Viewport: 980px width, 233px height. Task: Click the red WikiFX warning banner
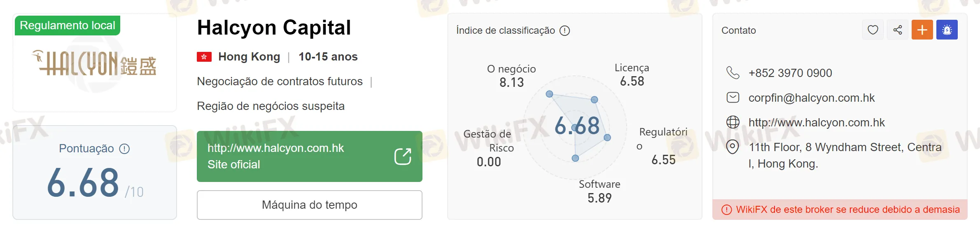coord(840,210)
